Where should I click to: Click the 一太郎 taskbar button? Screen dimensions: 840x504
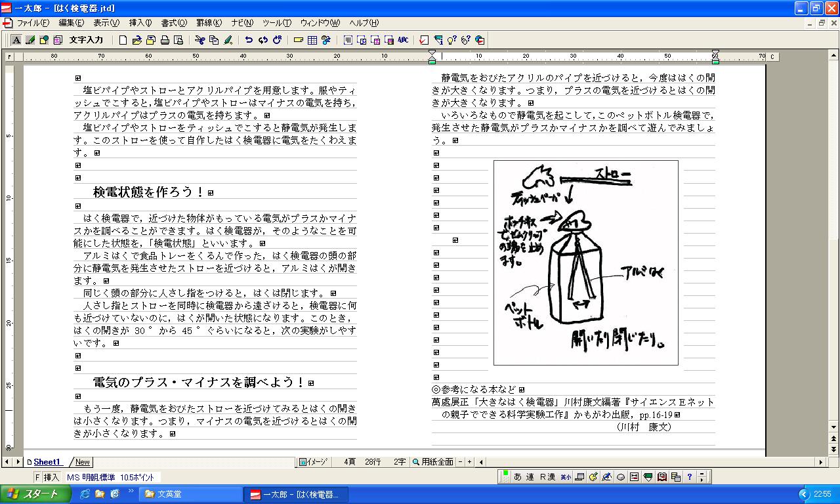pos(297,494)
